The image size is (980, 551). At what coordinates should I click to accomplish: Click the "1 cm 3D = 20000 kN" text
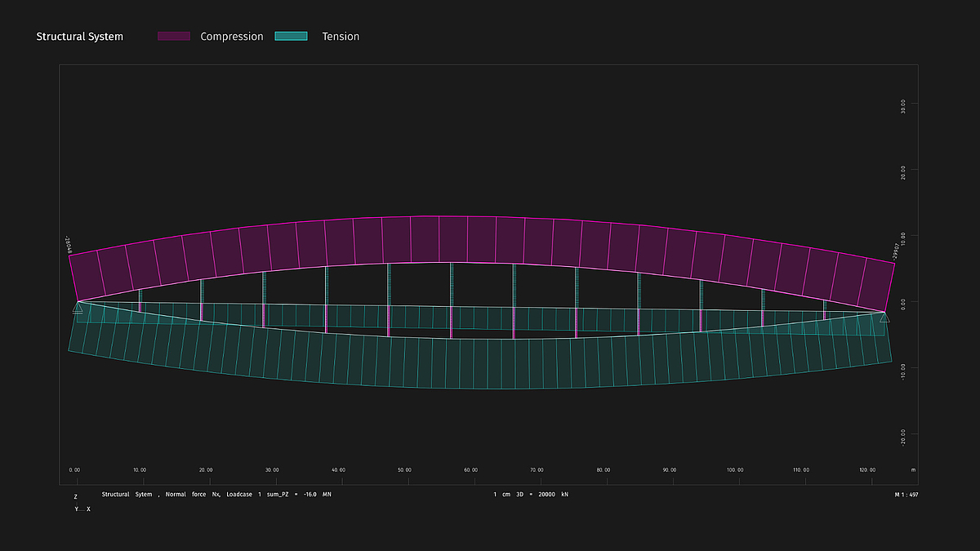[x=531, y=495]
